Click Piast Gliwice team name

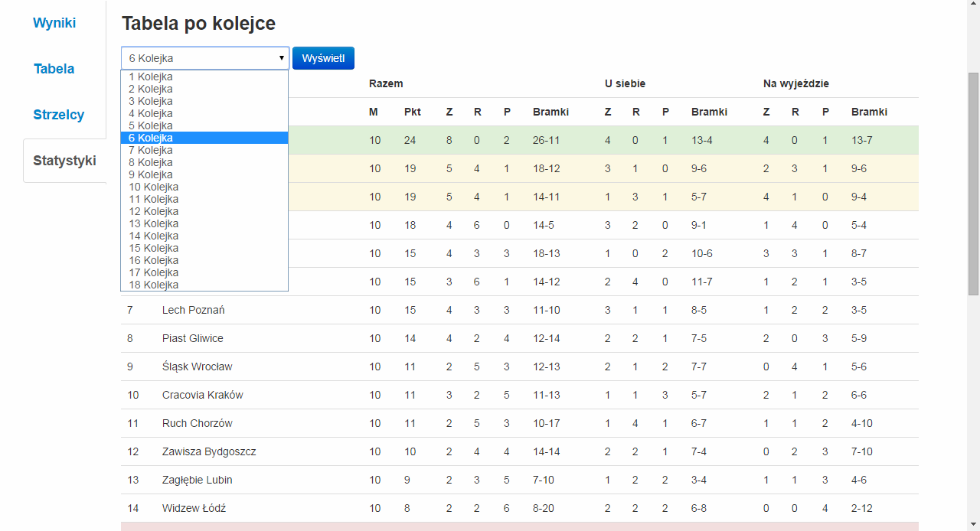click(x=193, y=338)
